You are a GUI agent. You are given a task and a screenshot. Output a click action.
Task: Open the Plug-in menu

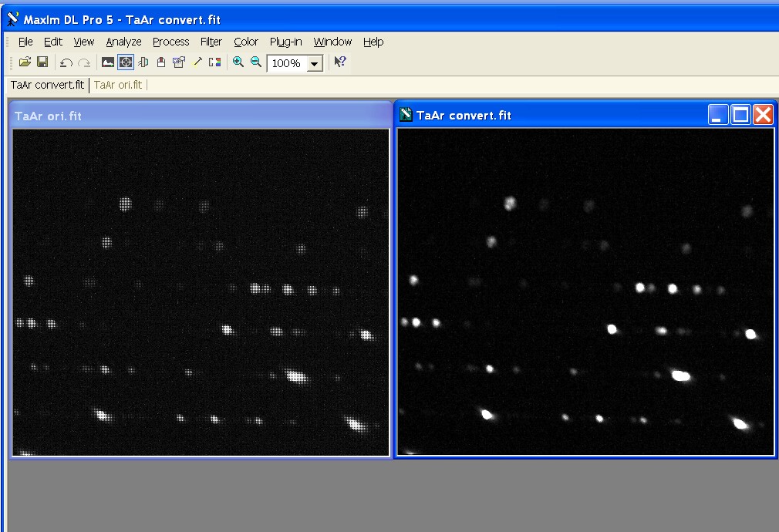pyautogui.click(x=285, y=42)
